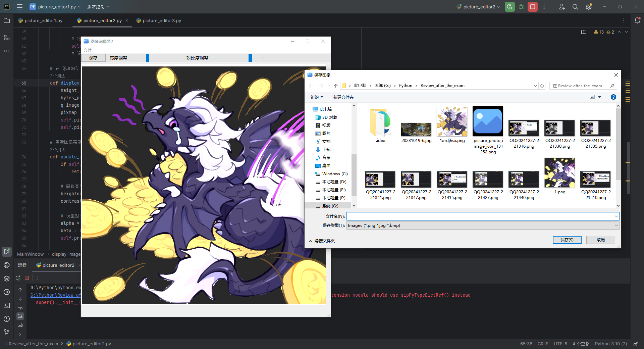644x349 pixels.
Task: Show more tool windows ellipsis in left sidebar
Action: pyautogui.click(x=7, y=51)
